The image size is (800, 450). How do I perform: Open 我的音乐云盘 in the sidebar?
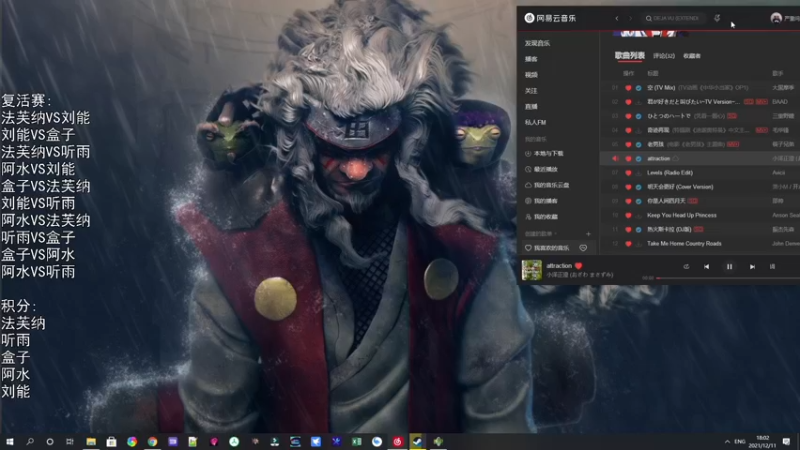tap(547, 185)
